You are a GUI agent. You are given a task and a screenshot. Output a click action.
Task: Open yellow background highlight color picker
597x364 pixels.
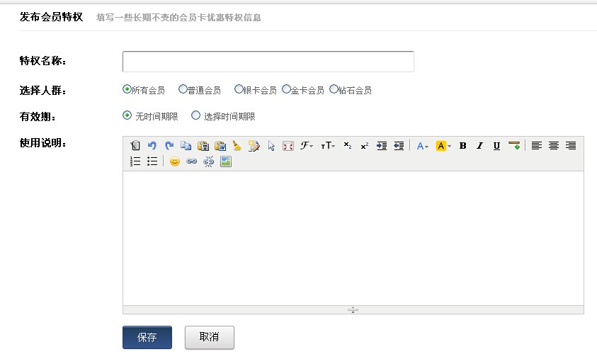[x=443, y=146]
